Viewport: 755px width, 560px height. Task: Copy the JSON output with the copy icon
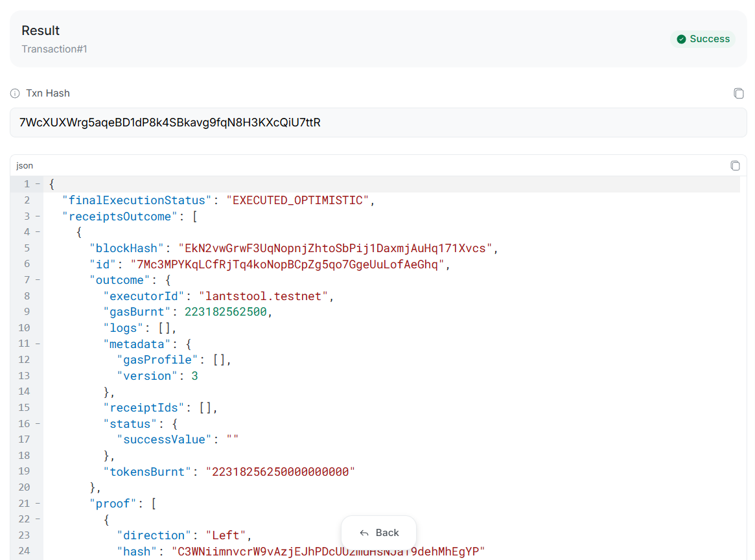click(735, 165)
